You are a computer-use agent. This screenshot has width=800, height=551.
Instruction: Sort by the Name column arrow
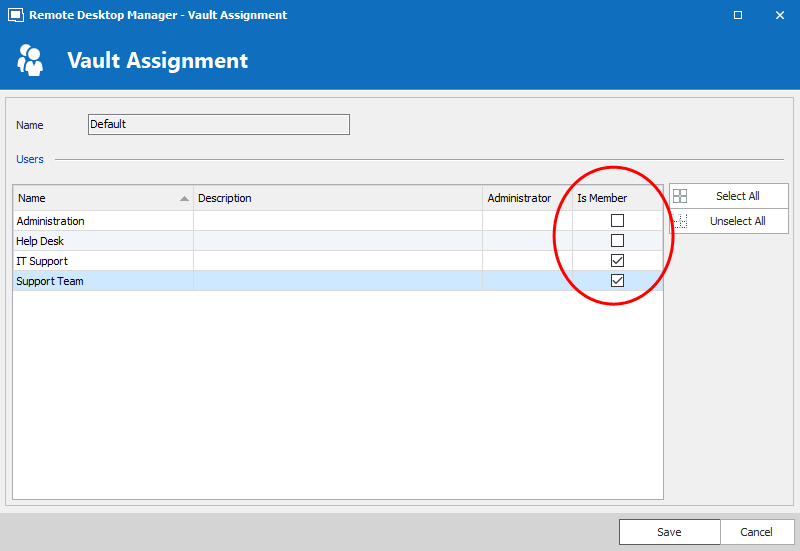(x=184, y=199)
